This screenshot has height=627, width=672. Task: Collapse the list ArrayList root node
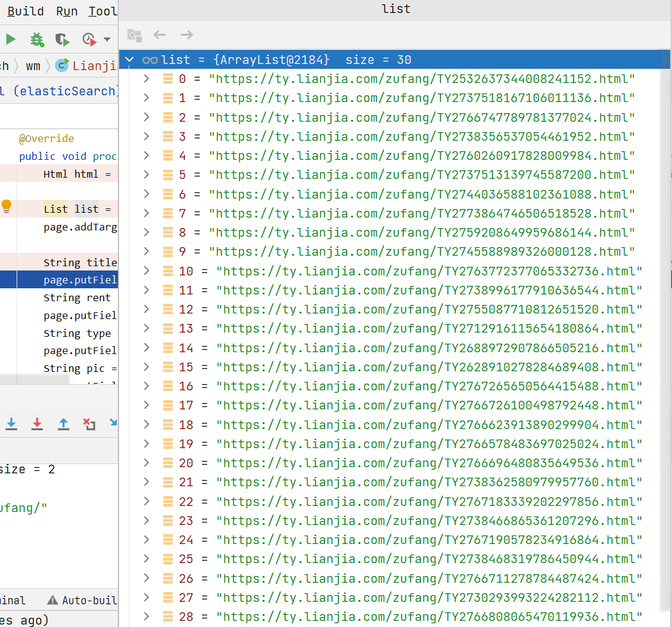(130, 60)
